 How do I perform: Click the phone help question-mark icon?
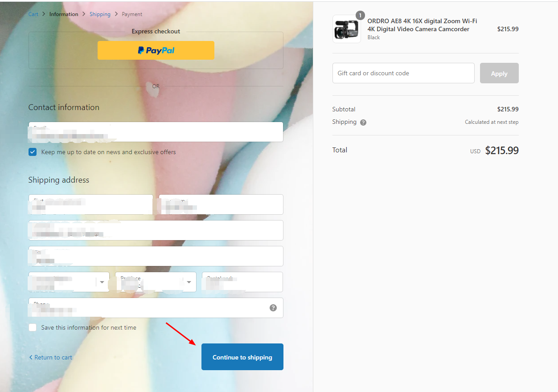click(273, 308)
